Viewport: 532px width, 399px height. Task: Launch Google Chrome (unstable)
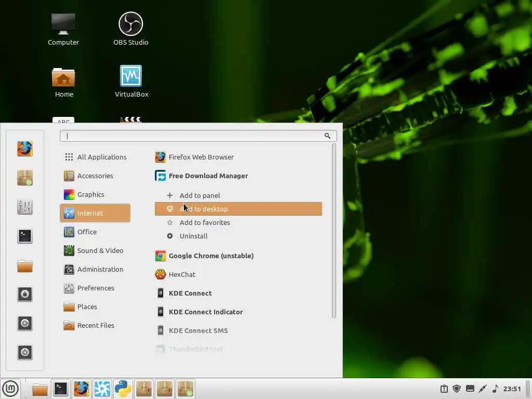pos(238,256)
